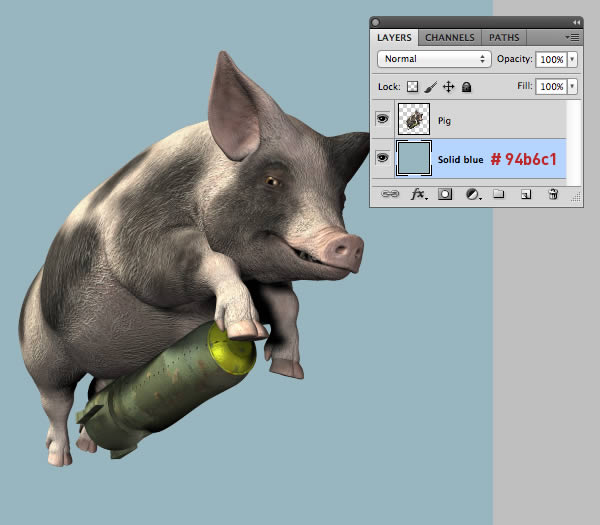Open the Layers panel options menu
Screen dimensions: 600x525
(573, 38)
